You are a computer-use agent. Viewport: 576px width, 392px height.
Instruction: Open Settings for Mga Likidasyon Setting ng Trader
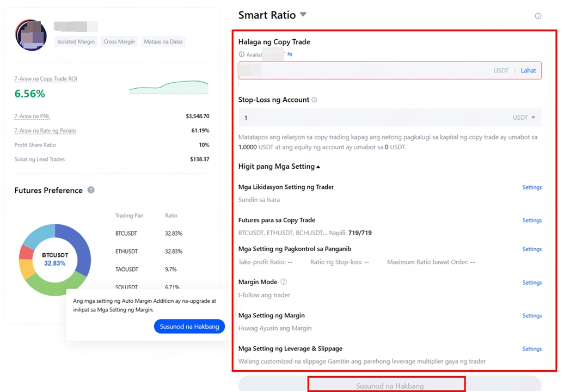point(531,187)
